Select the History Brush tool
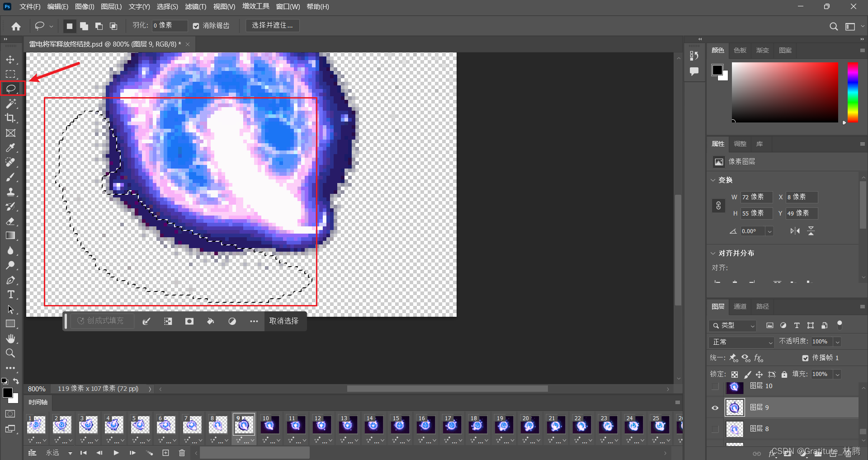 pyautogui.click(x=10, y=207)
